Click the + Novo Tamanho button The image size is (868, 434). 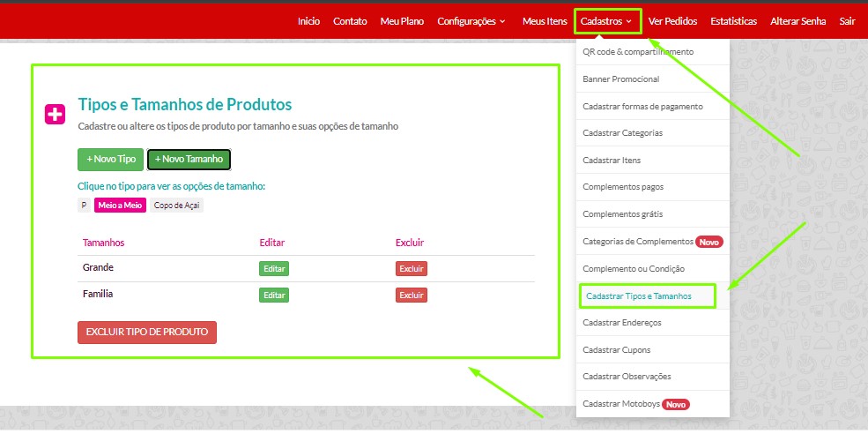click(189, 159)
